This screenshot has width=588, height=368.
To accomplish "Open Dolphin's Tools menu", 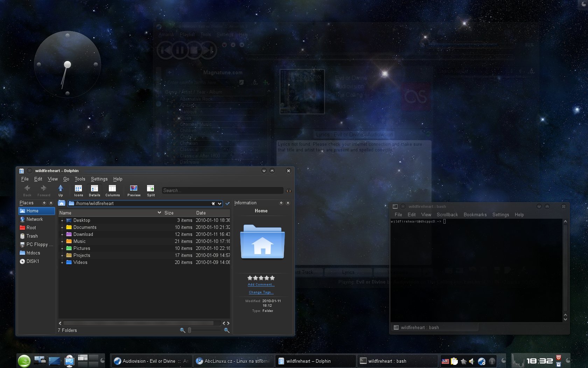I will point(80,179).
